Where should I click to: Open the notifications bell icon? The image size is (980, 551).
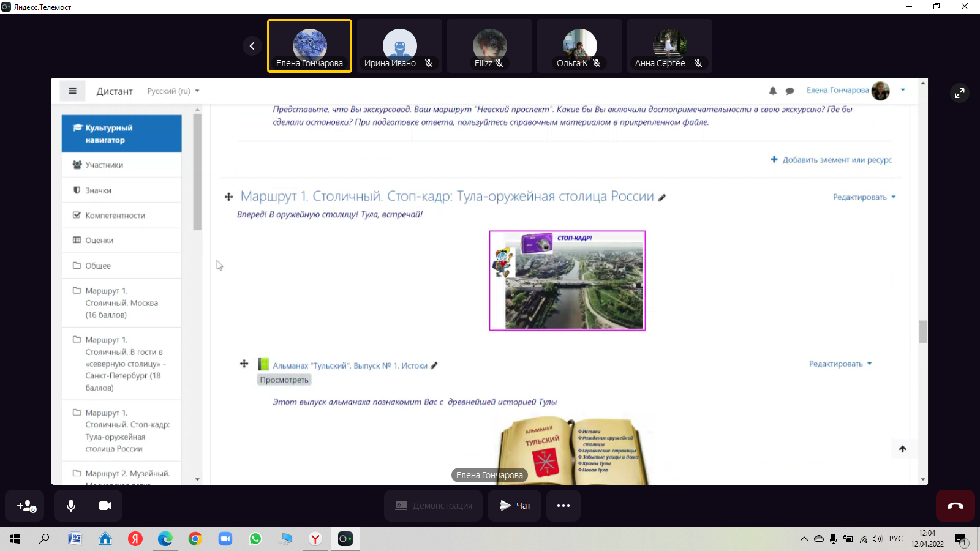click(773, 91)
